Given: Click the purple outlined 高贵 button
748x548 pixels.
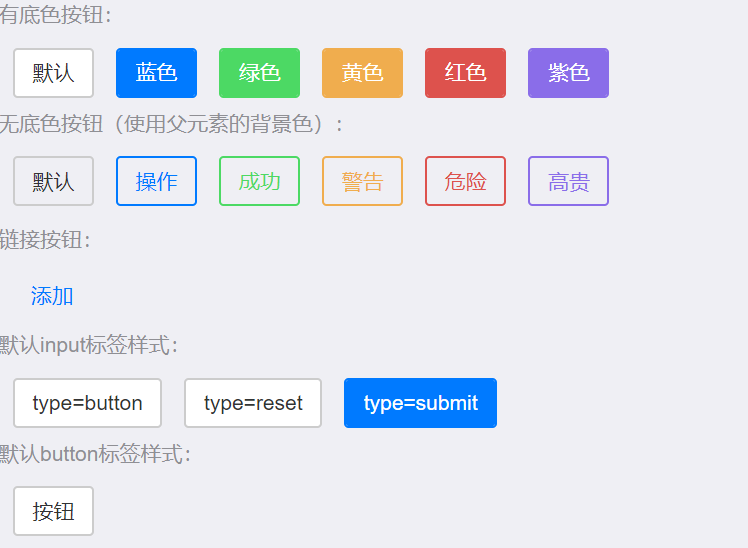Looking at the screenshot, I should tap(569, 181).
